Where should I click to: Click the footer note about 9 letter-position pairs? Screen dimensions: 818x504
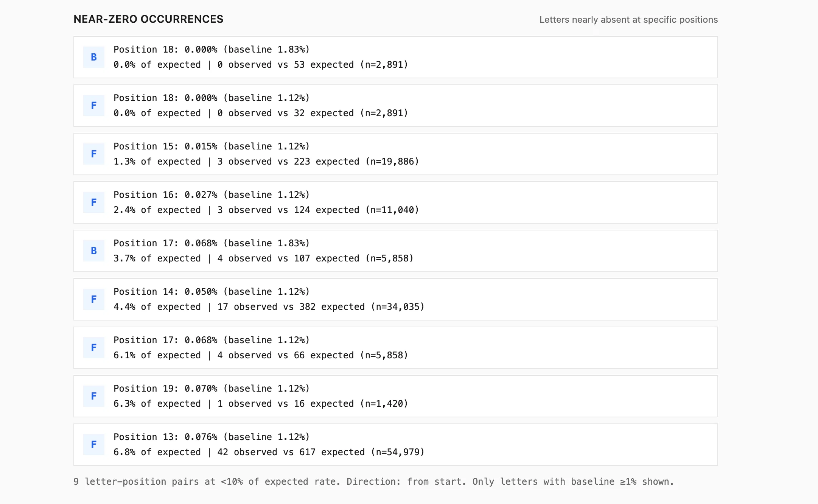pyautogui.click(x=373, y=482)
